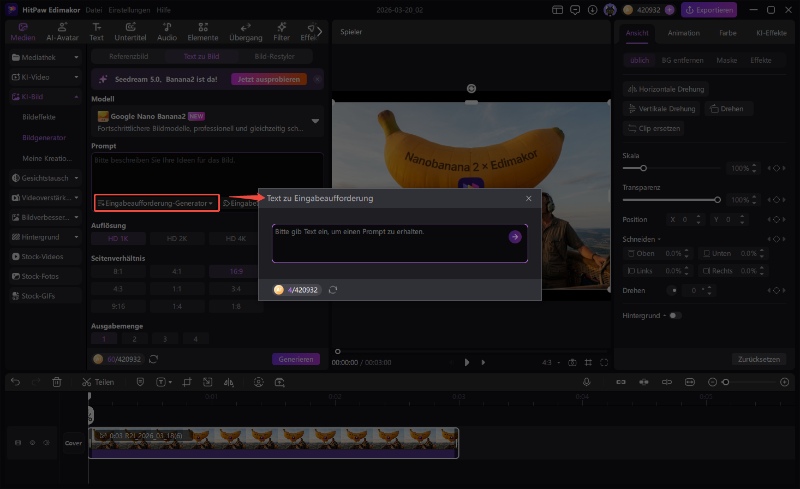The image size is (800, 489).
Task: Toggle the player fullscreen icon
Action: point(604,362)
